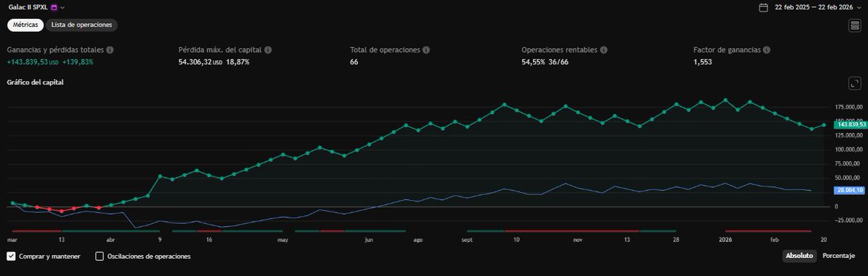Click the +139,83% profit percentage
868x276 pixels.
[78, 62]
